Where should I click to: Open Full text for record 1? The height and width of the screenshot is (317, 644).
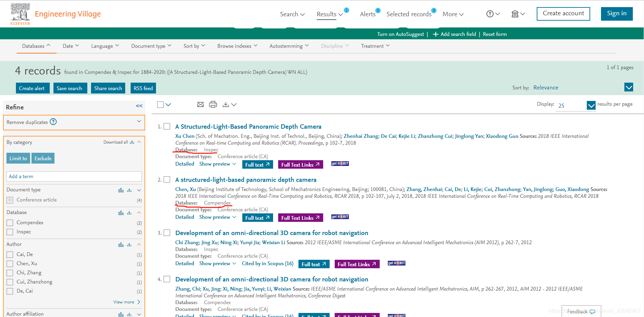pos(258,165)
